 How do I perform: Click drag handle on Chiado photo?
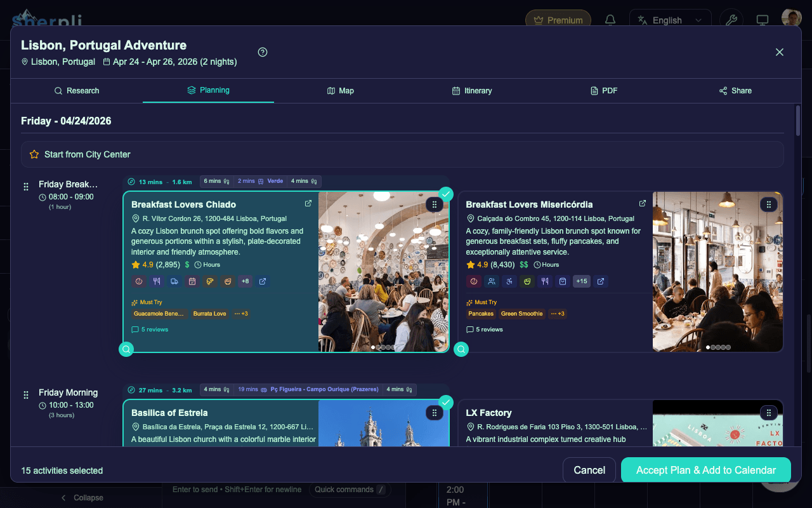click(434, 204)
